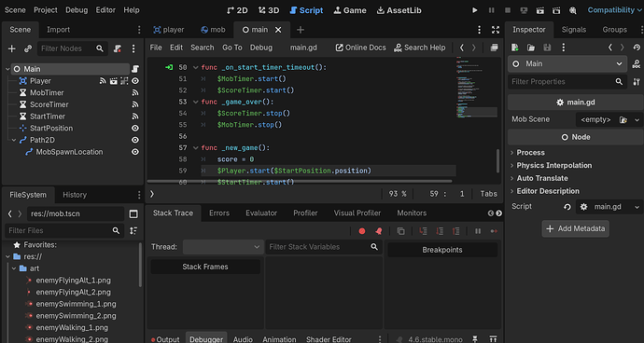This screenshot has height=343, width=644.
Task: Click the Run Specific Scene icon
Action: 556,10
